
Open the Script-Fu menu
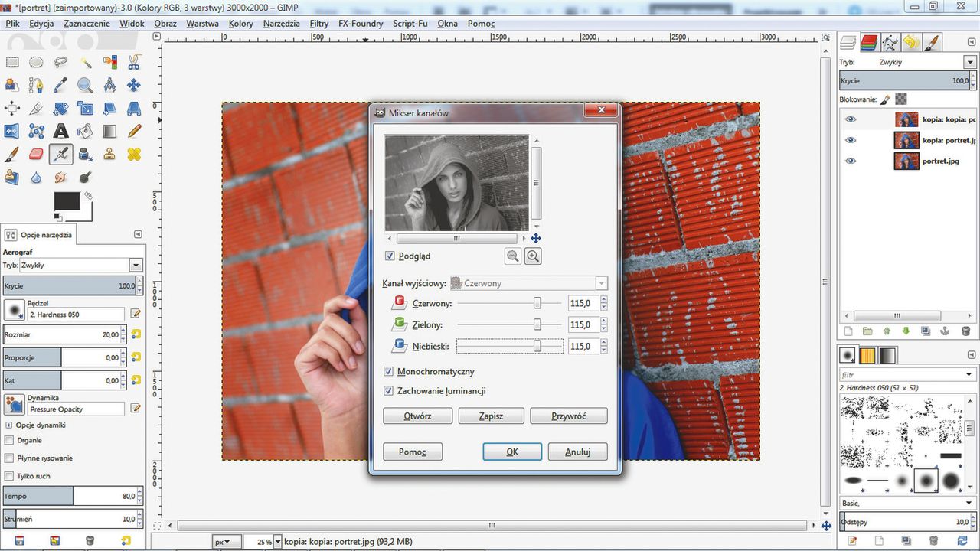coord(410,24)
